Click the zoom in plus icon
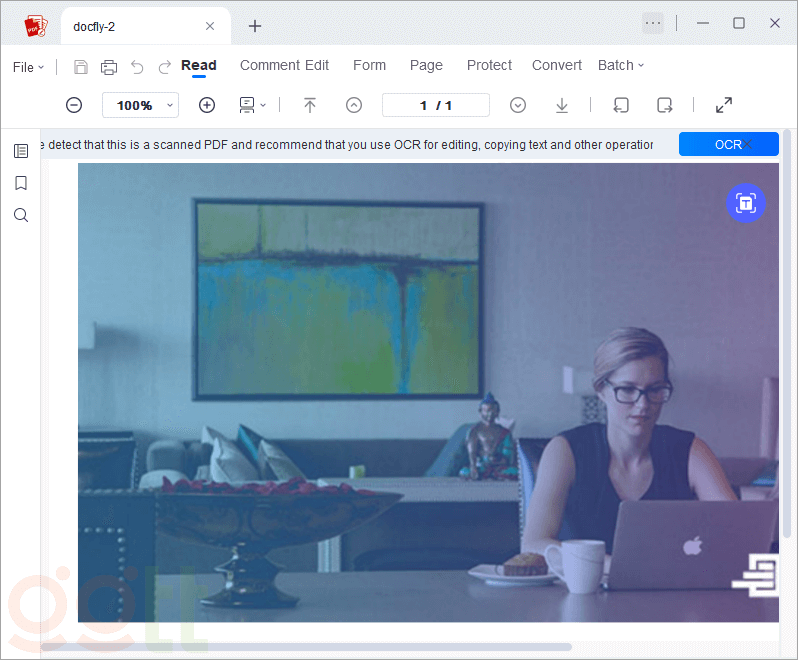 tap(207, 105)
